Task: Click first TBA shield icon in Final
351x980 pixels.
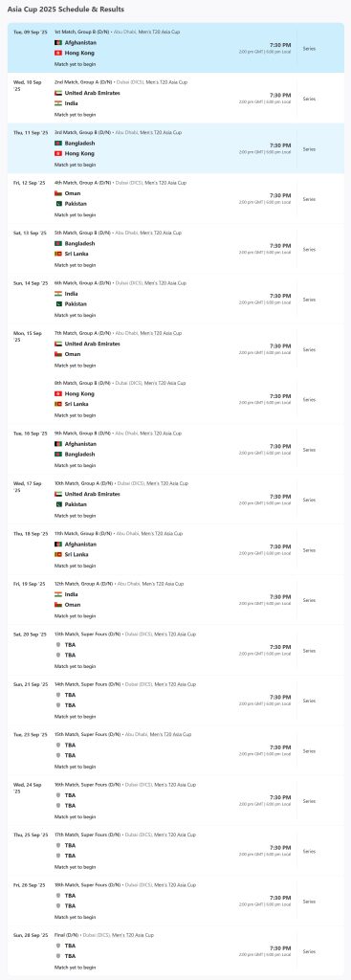Action: pyautogui.click(x=58, y=946)
